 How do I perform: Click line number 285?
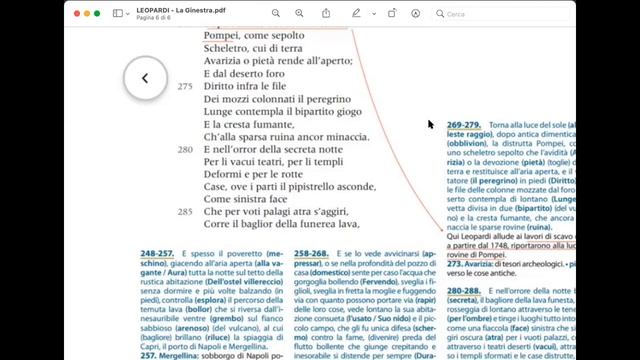point(185,212)
